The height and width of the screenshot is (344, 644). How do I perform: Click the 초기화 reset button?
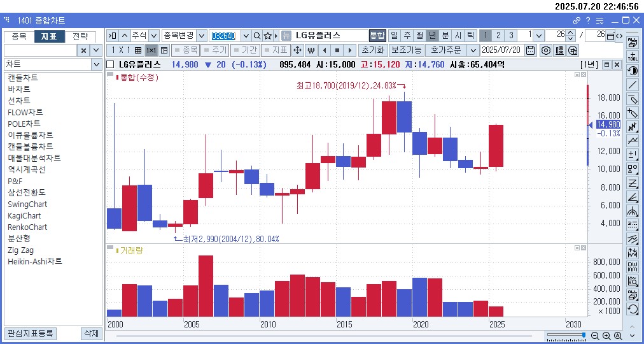(373, 50)
